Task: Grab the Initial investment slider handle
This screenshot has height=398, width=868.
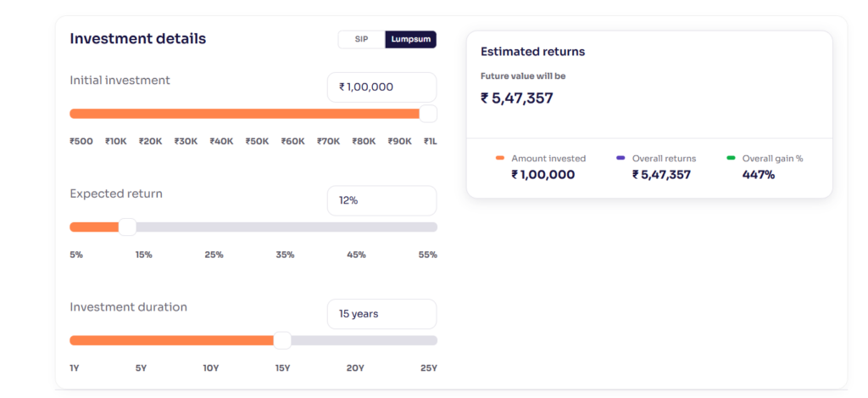Action: [x=428, y=114]
